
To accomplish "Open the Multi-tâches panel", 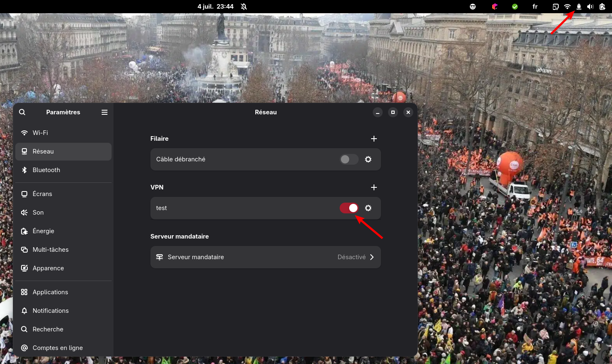I will pyautogui.click(x=64, y=250).
